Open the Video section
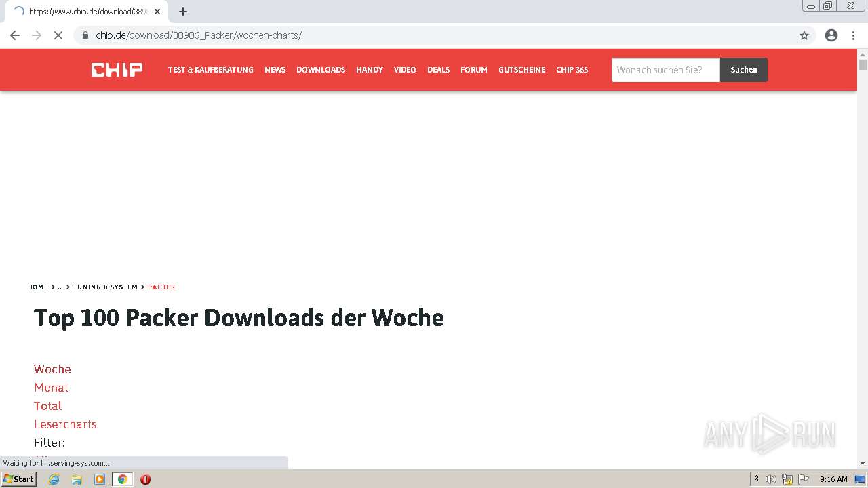868x488 pixels. pyautogui.click(x=405, y=70)
